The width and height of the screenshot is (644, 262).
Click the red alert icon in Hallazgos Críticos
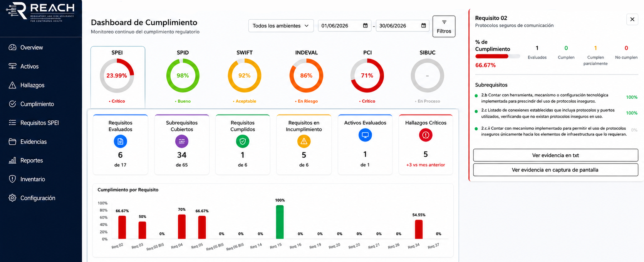point(426,135)
